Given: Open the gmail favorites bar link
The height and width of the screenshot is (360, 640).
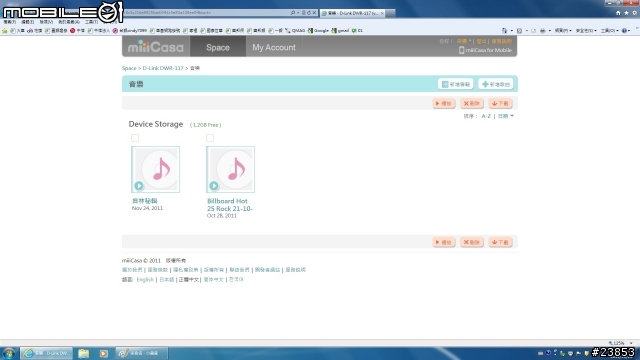Looking at the screenshot, I should click(x=340, y=31).
